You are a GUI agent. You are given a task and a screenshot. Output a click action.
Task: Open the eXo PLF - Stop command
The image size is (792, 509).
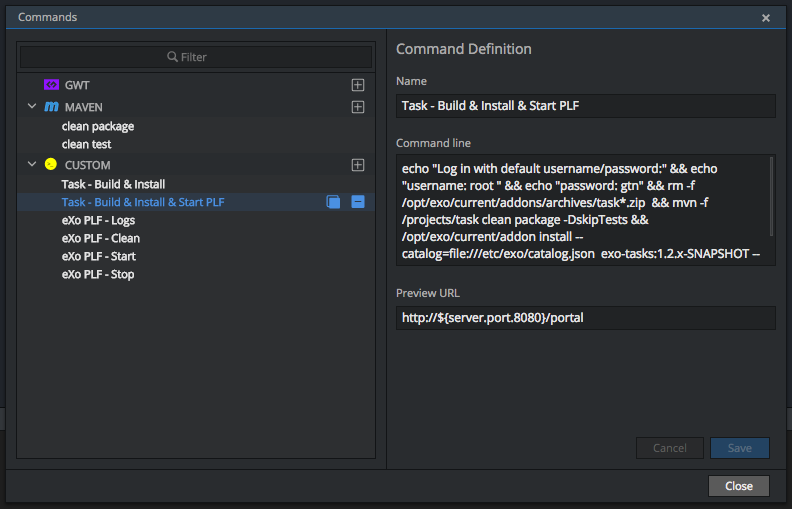pos(98,275)
